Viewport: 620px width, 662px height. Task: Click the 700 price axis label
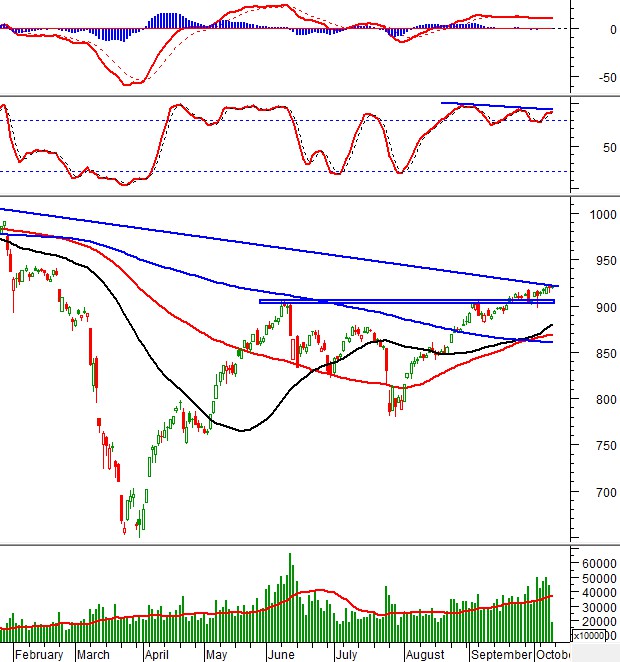(x=599, y=492)
